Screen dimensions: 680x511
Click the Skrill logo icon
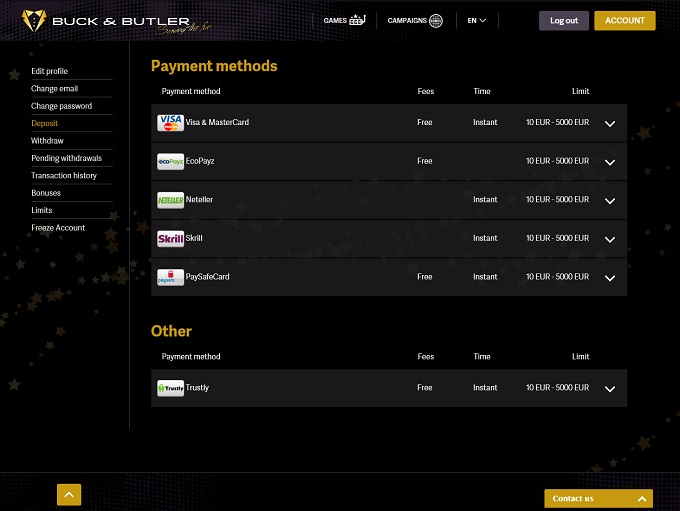tap(170, 239)
